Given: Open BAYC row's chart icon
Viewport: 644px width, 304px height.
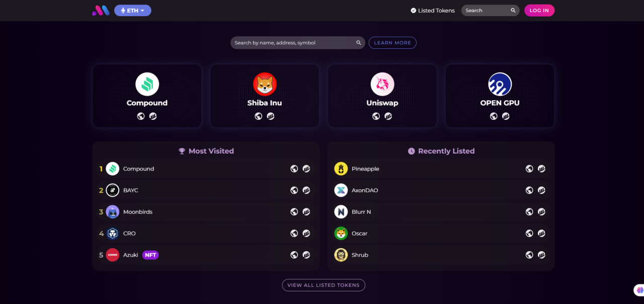Looking at the screenshot, I should click(306, 190).
